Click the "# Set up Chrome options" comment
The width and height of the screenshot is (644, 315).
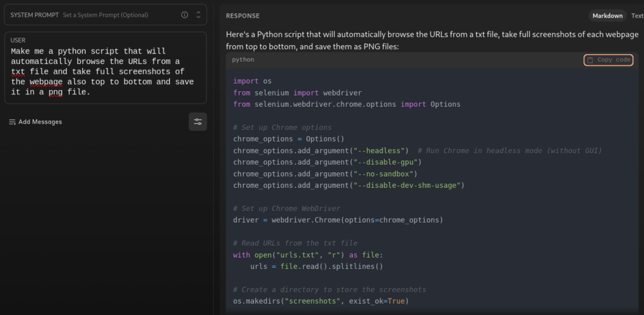[x=282, y=127]
